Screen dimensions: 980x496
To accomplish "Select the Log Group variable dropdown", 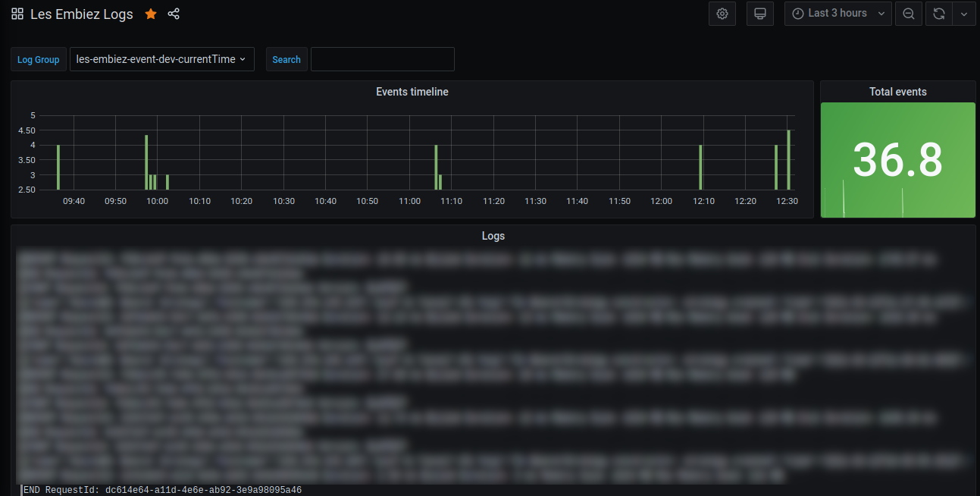I will pyautogui.click(x=161, y=59).
